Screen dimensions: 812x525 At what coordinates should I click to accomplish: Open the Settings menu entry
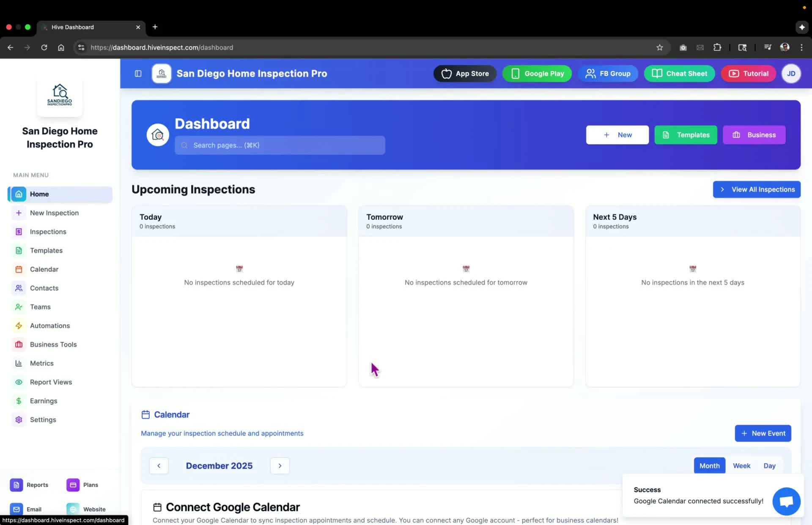[43, 420]
